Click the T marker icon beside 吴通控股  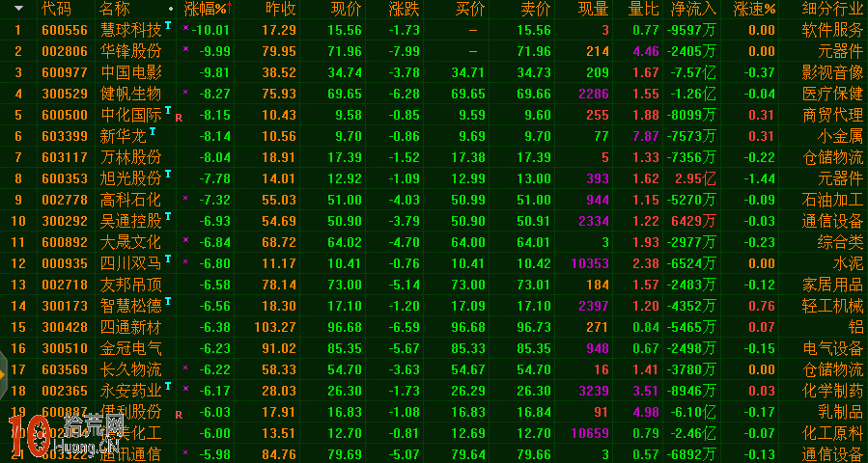[168, 216]
